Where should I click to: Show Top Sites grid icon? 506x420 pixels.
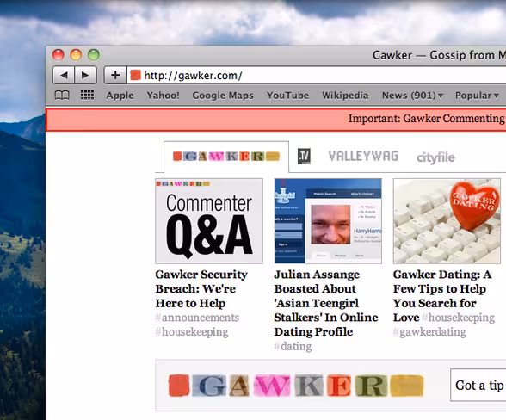pos(87,96)
